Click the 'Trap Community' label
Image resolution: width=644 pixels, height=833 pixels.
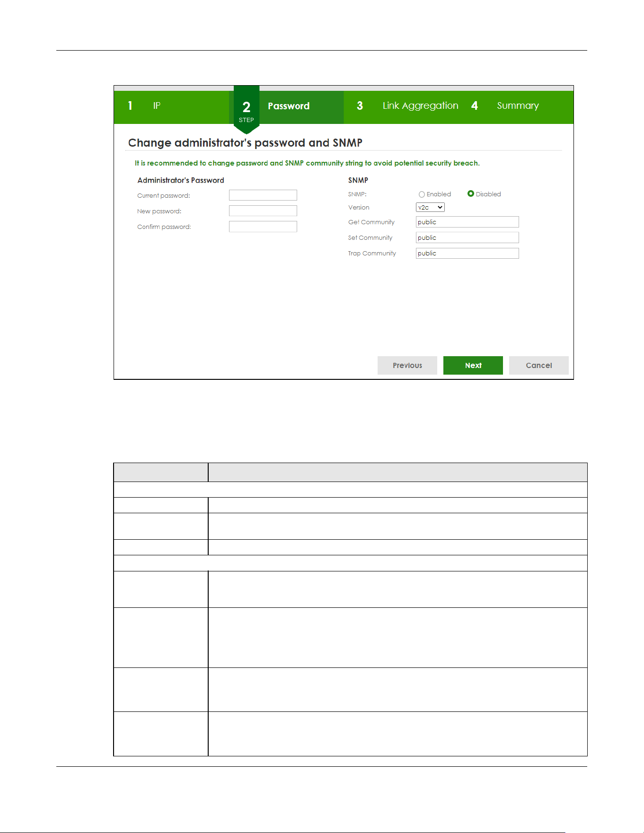click(x=372, y=254)
